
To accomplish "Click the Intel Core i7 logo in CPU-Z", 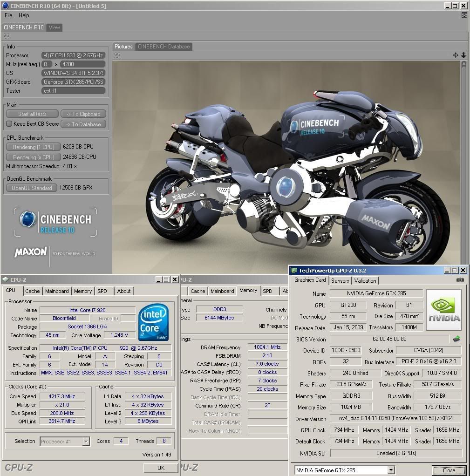I will [x=153, y=322].
